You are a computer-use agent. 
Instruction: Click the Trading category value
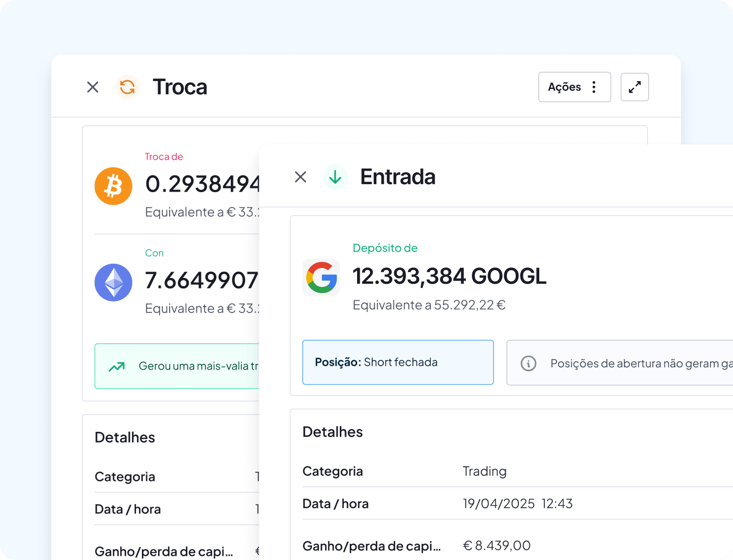click(x=485, y=472)
